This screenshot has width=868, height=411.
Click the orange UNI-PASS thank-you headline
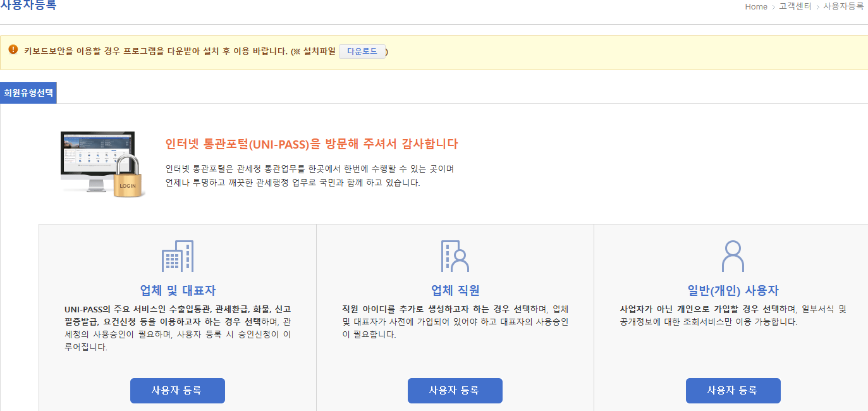click(x=311, y=144)
